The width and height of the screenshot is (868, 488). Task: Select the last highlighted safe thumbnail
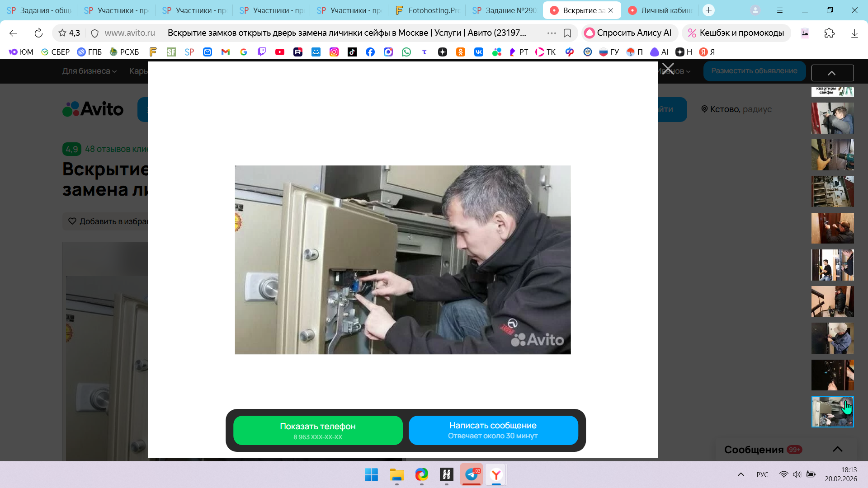coord(832,412)
